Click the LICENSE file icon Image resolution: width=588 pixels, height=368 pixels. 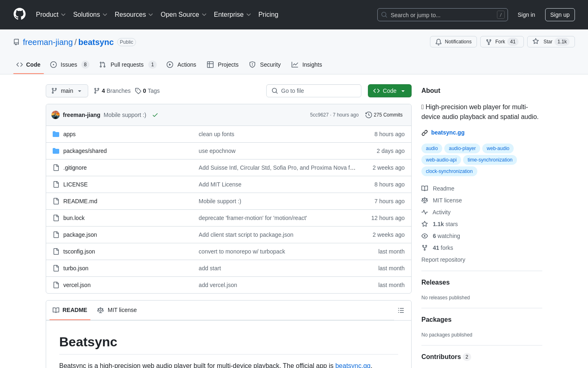click(x=56, y=184)
